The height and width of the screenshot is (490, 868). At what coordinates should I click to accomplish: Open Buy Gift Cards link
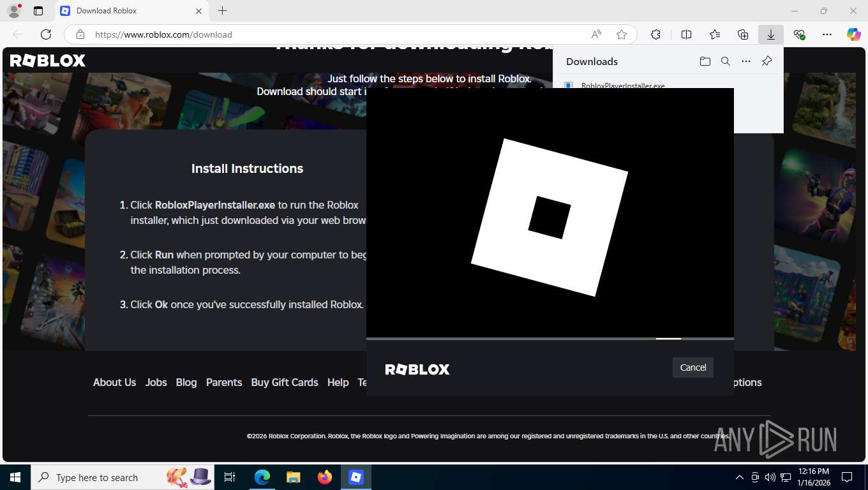click(x=285, y=382)
